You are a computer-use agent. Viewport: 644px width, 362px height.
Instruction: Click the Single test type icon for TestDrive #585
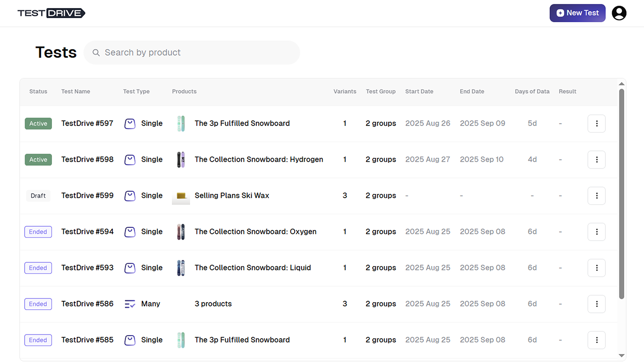[x=130, y=340]
